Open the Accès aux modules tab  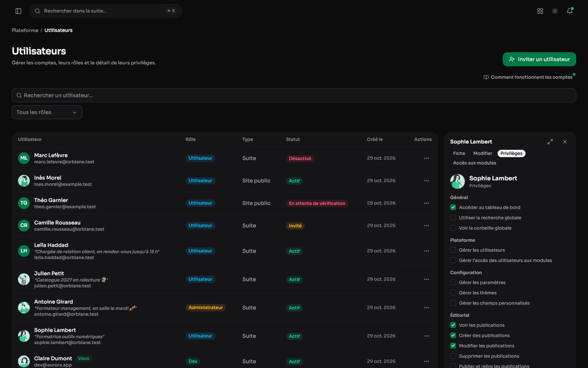pos(474,163)
